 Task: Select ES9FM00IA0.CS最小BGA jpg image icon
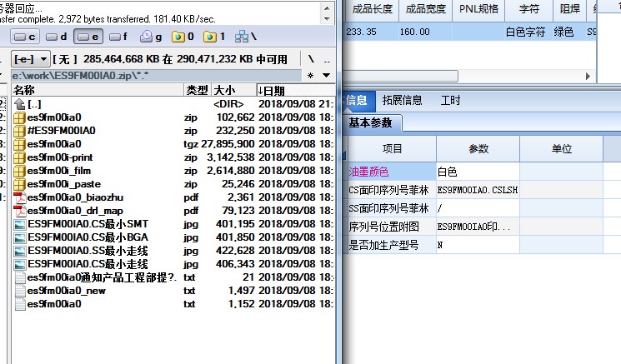tap(19, 237)
